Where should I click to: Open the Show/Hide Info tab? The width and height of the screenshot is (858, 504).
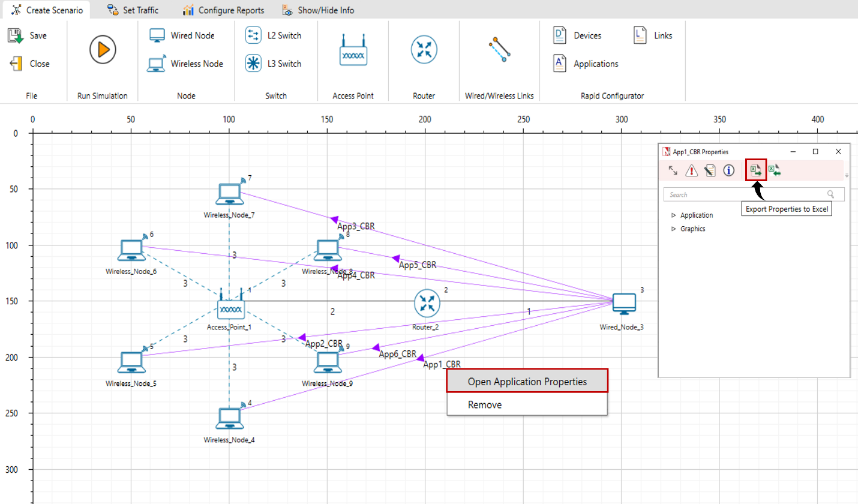point(318,10)
